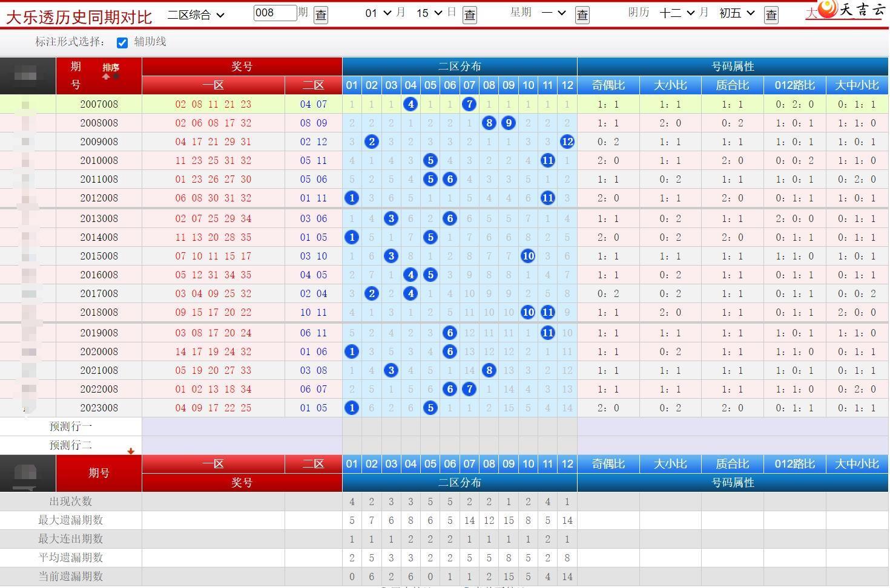Click 大中小比 value 2:0:0 in row 2018008

click(x=857, y=312)
